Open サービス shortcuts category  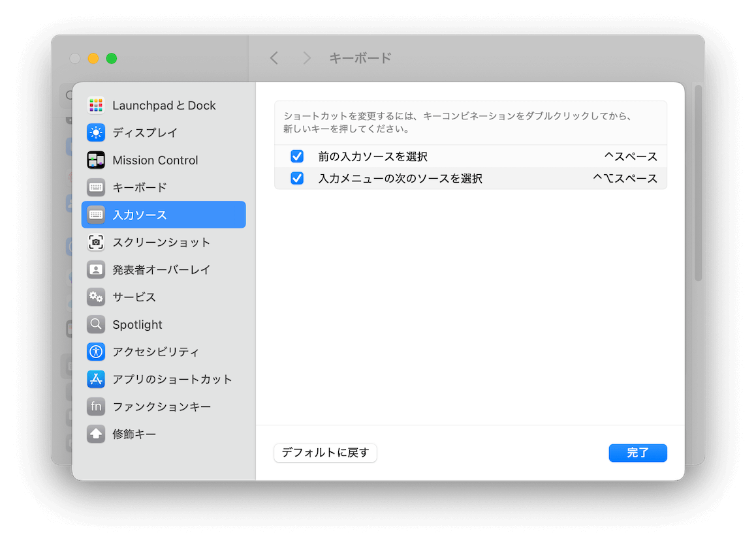tap(163, 297)
